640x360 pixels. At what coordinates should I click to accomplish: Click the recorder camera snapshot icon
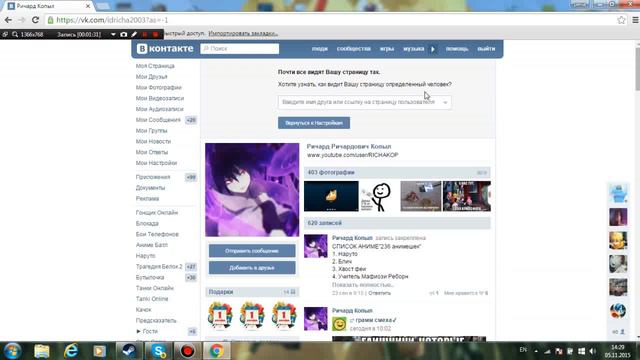pos(124,35)
